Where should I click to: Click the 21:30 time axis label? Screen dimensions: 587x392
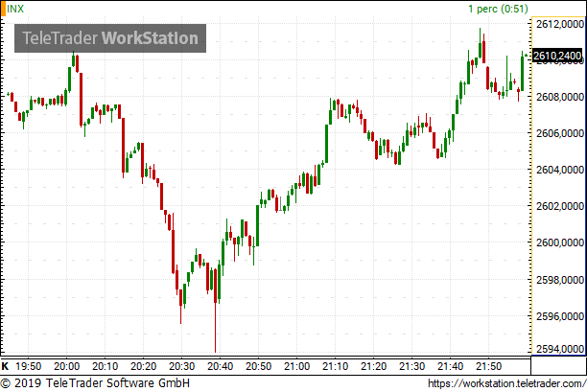click(x=411, y=366)
